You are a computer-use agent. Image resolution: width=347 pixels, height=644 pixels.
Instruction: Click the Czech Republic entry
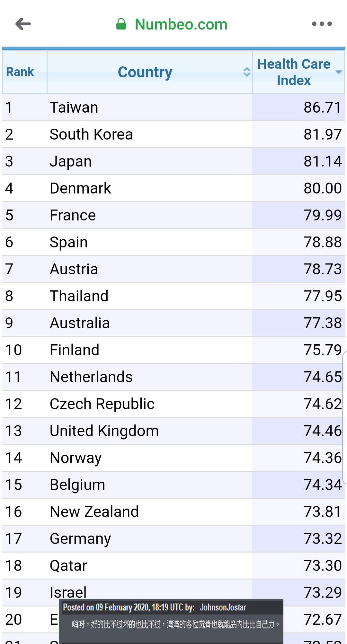tap(102, 404)
